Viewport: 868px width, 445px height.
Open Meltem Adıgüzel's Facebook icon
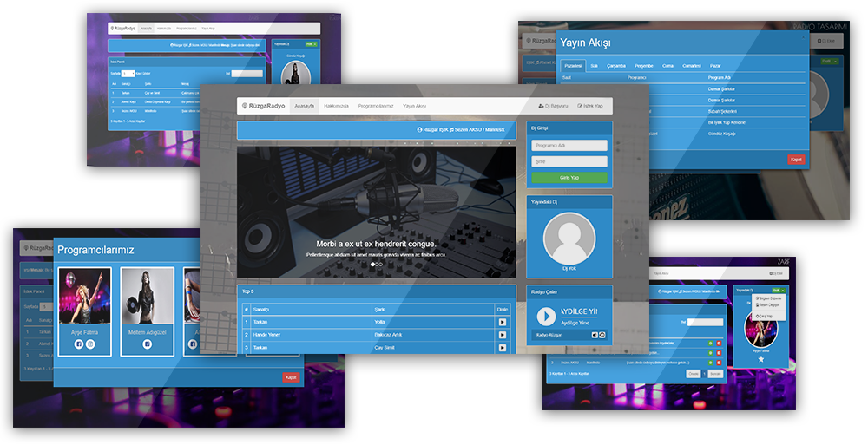tap(146, 344)
